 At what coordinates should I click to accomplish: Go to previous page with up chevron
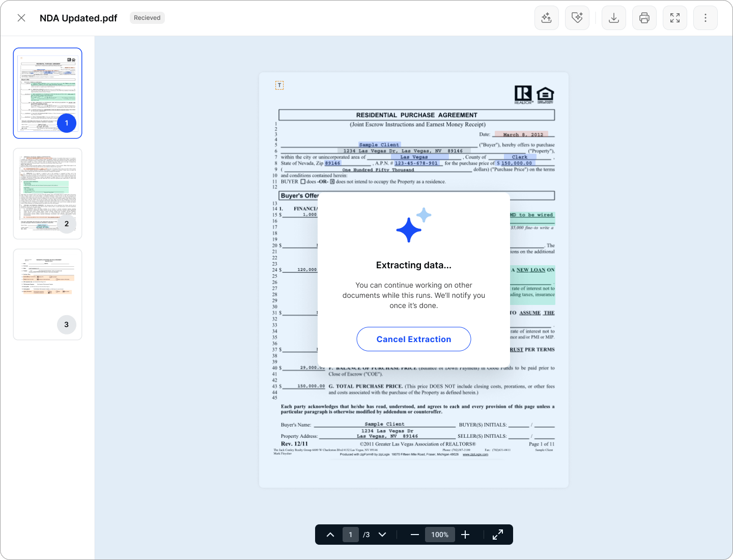click(x=330, y=535)
